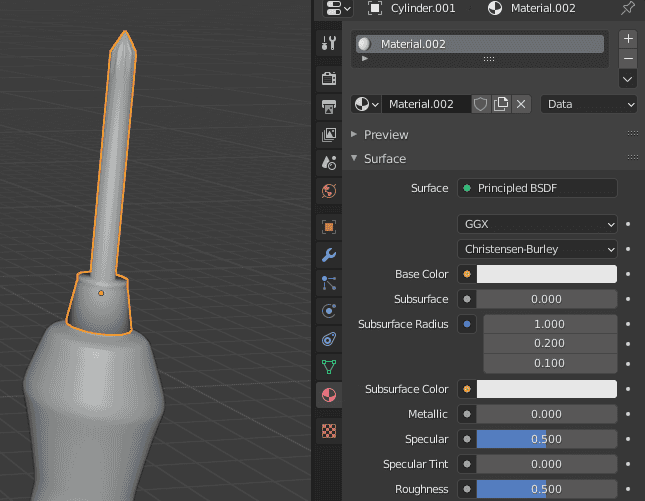Click Specular Tint socket dot icon
The height and width of the screenshot is (501, 645).
pos(467,464)
